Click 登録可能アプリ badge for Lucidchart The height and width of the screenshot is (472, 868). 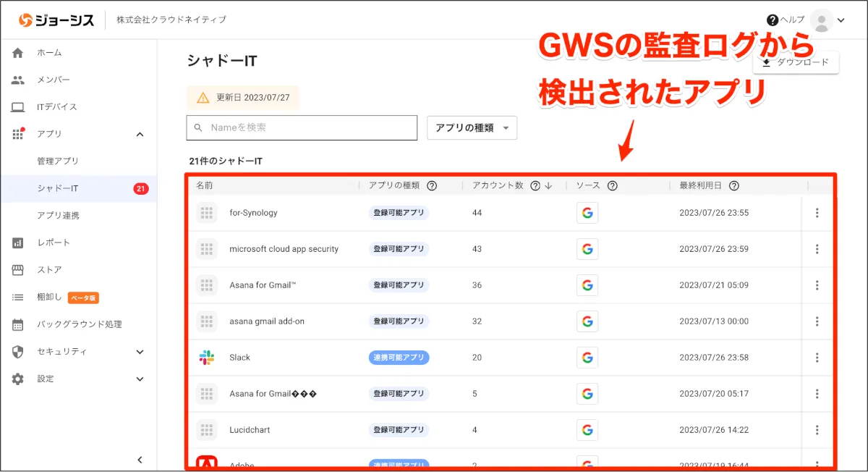399,430
